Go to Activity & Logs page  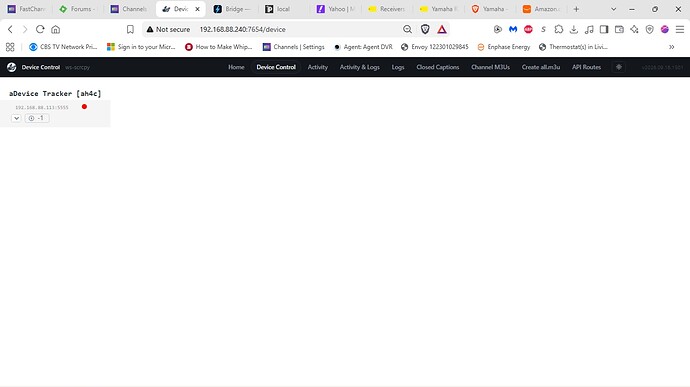coord(359,67)
